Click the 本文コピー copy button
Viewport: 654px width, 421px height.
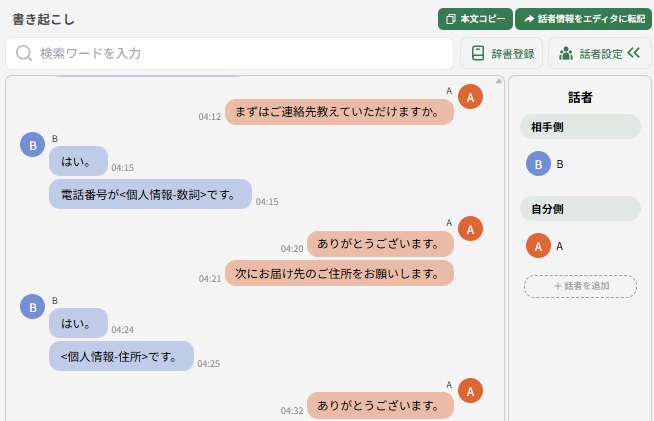[475, 19]
